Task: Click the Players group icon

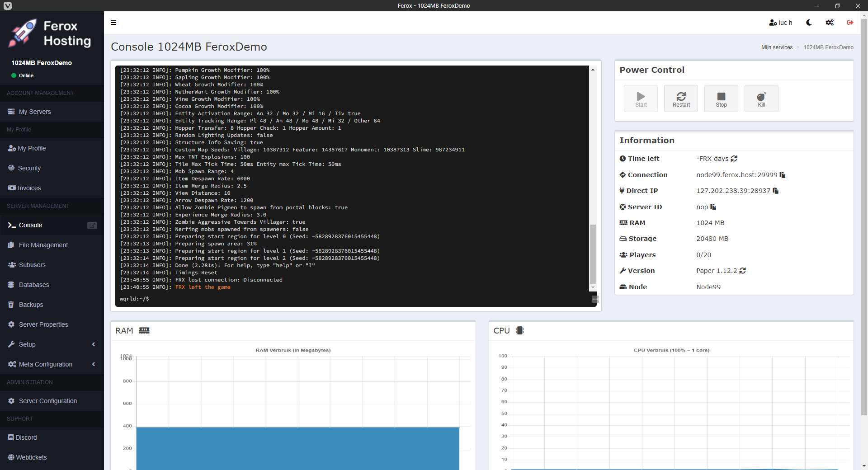Action: (x=623, y=255)
